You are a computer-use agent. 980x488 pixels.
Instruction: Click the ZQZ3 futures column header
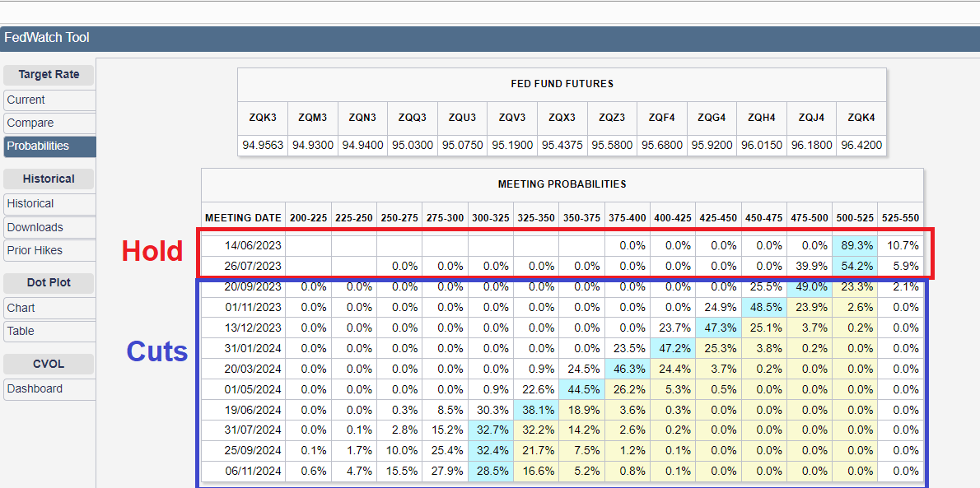coord(613,118)
